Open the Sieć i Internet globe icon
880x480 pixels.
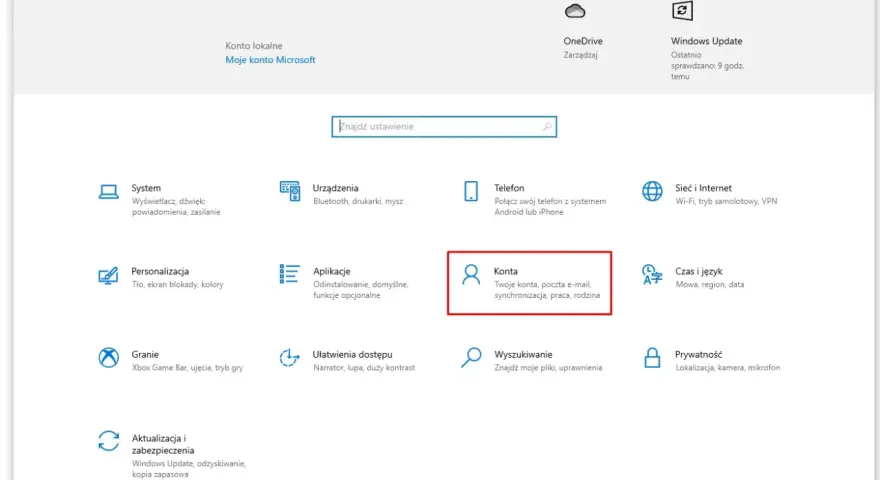[652, 191]
